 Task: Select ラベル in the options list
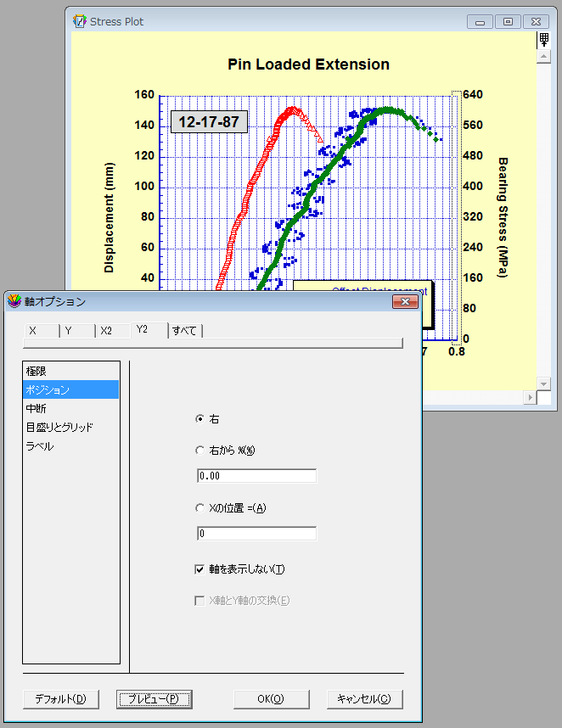click(x=70, y=446)
